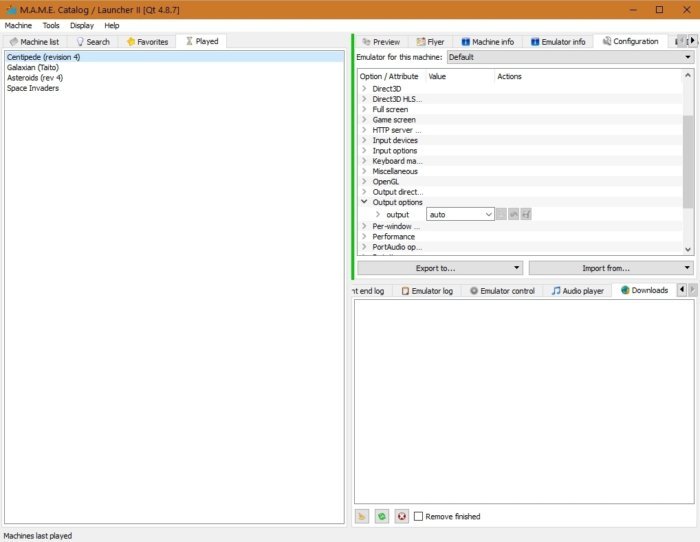Select Galaxian (Taito) in played list
700x542 pixels.
(33, 67)
